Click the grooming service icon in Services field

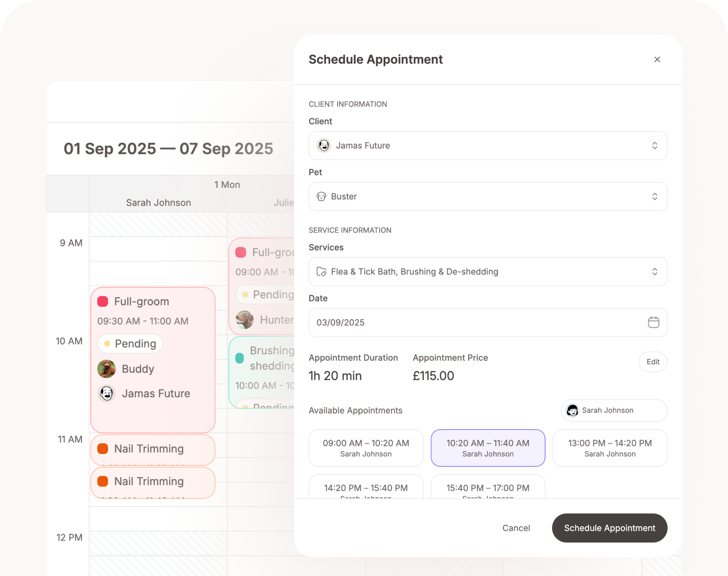click(x=321, y=271)
